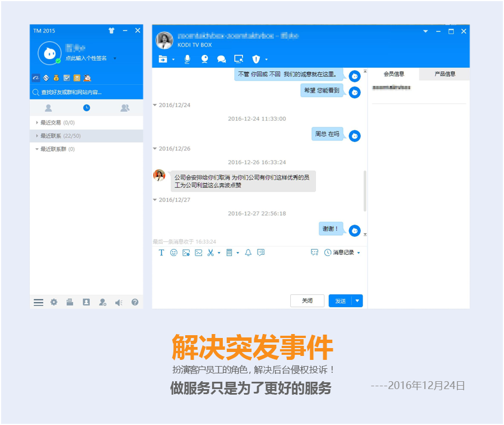This screenshot has height=425, width=504.
Task: Click the calculator icon
Action: point(229,253)
